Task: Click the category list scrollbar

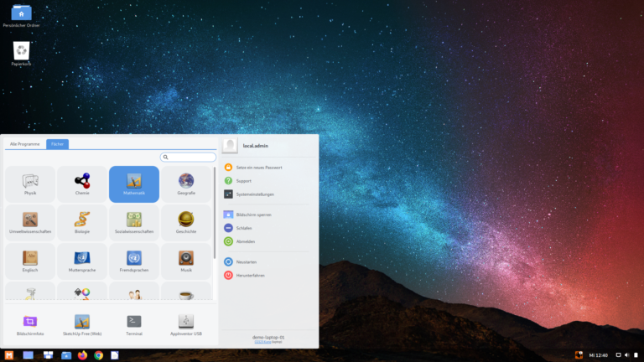Action: pyautogui.click(x=215, y=214)
